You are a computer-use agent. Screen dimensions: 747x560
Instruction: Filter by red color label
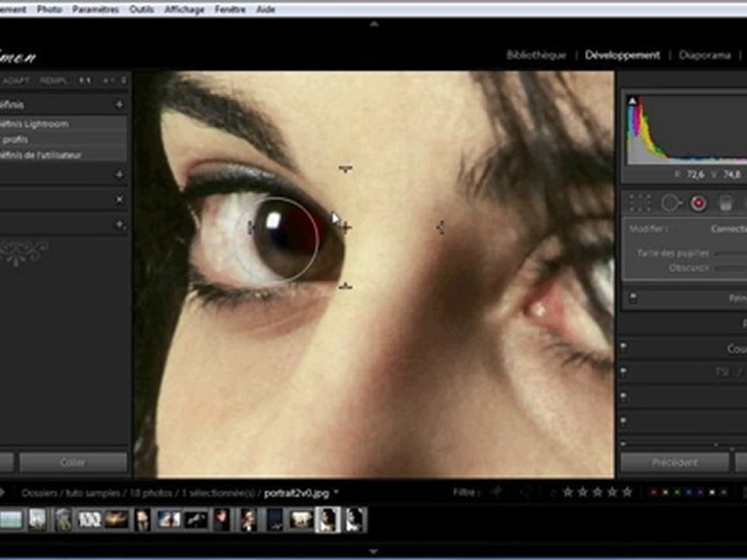[654, 492]
